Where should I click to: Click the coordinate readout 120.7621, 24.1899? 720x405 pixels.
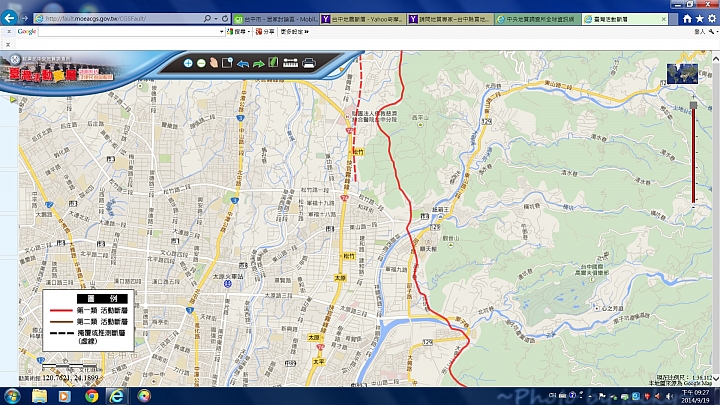tap(70, 378)
